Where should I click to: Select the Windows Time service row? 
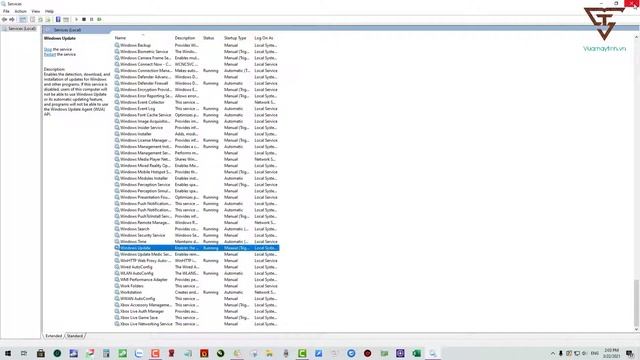coord(197,242)
